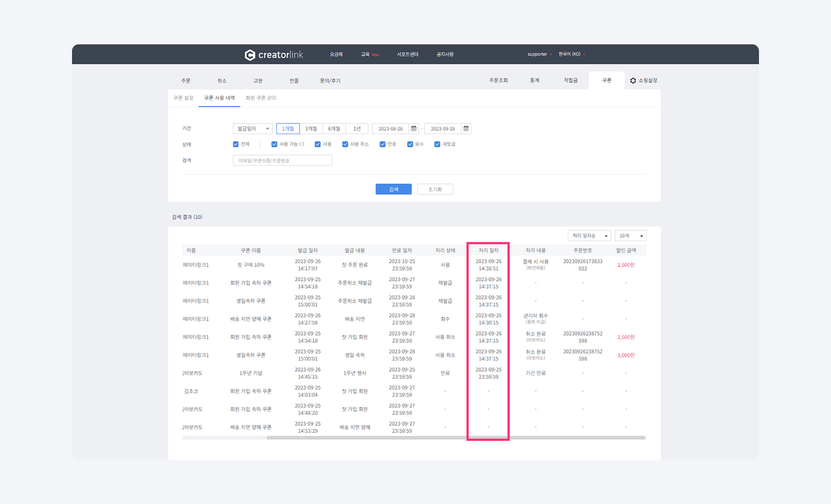The image size is (831, 504).
Task: Select the 쿠폰 사용 내역 sub-tab
Action: click(219, 98)
